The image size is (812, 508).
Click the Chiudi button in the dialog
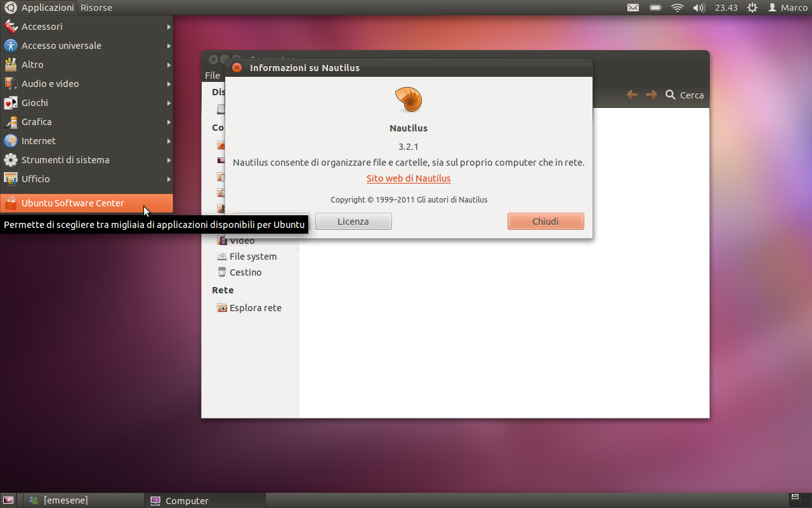546,221
